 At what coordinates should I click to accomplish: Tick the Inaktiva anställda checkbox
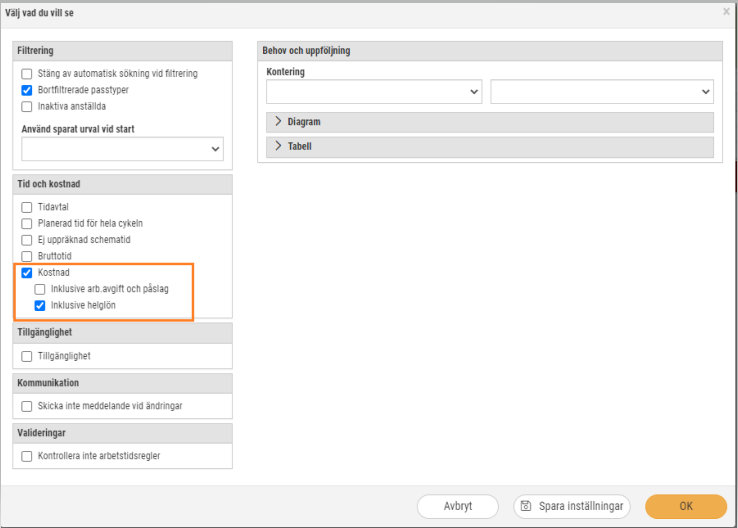click(27, 106)
